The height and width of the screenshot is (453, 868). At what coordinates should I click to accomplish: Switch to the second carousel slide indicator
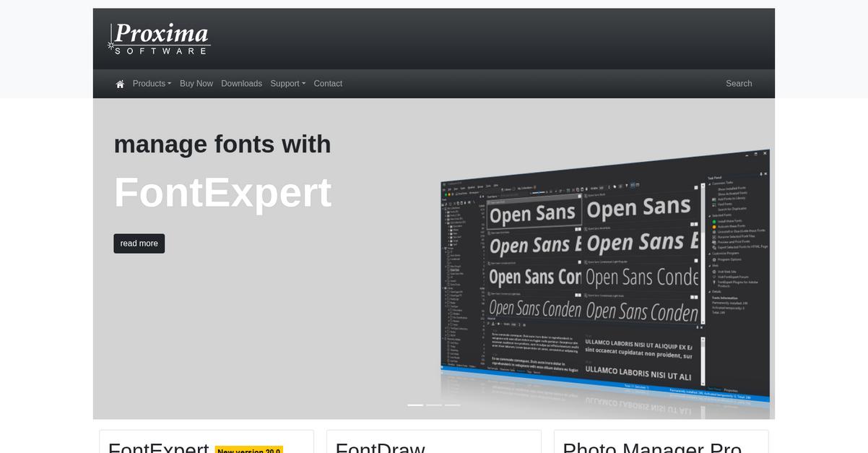(434, 405)
